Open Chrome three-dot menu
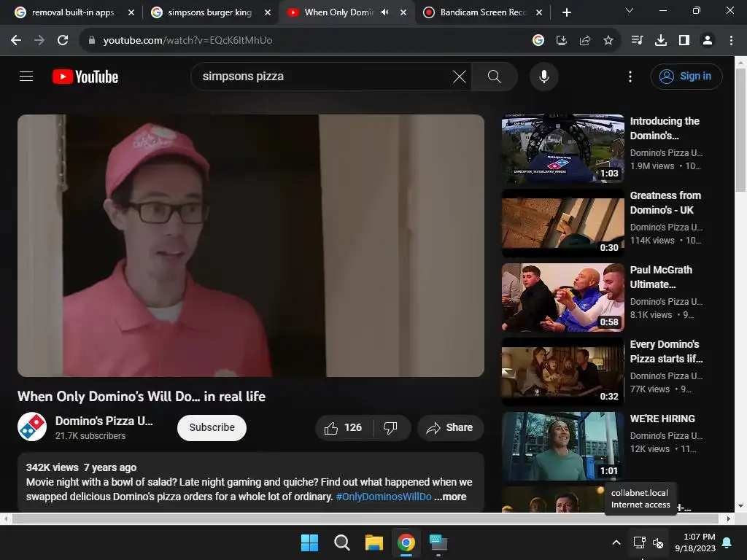This screenshot has height=560, width=747. tap(731, 41)
